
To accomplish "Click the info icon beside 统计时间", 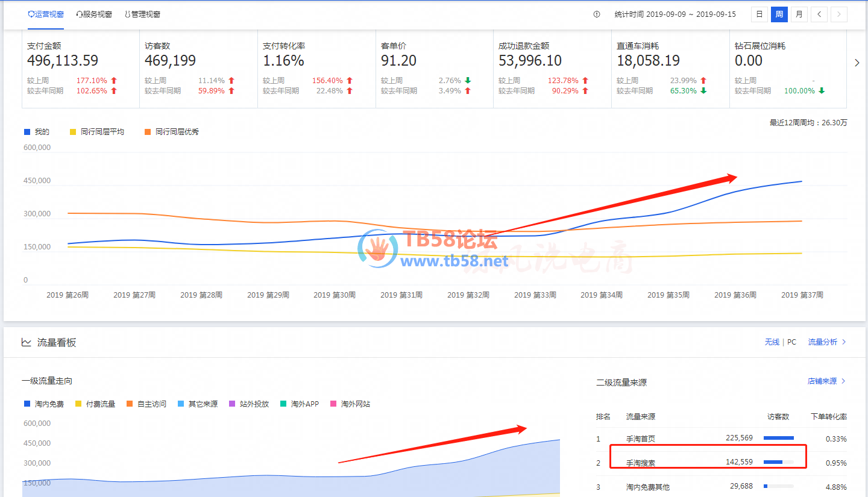I will point(597,14).
